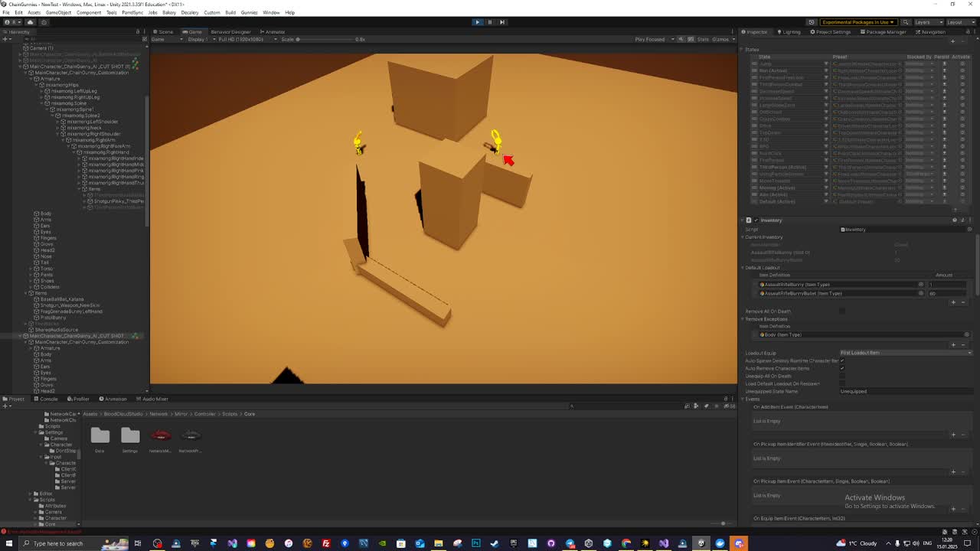Screen dimensions: 980x551
Task: Toggle Remove All On Death checkbox
Action: click(842, 311)
